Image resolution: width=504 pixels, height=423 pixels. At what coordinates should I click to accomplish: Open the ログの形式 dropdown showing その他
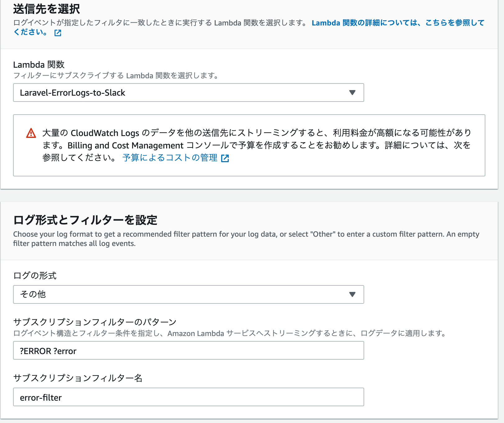click(x=188, y=294)
